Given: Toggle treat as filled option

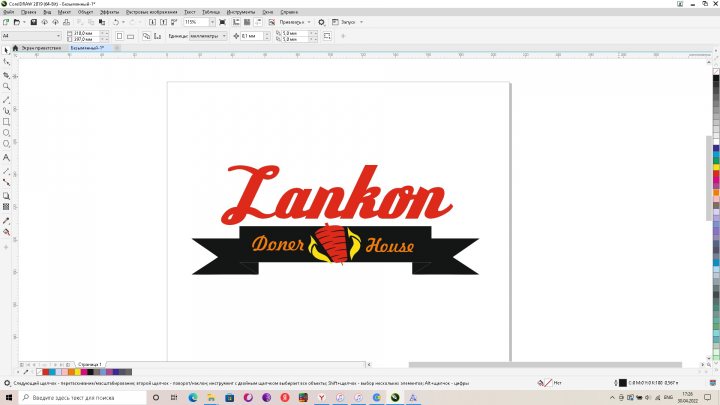Looking at the screenshot, I should coord(327,36).
